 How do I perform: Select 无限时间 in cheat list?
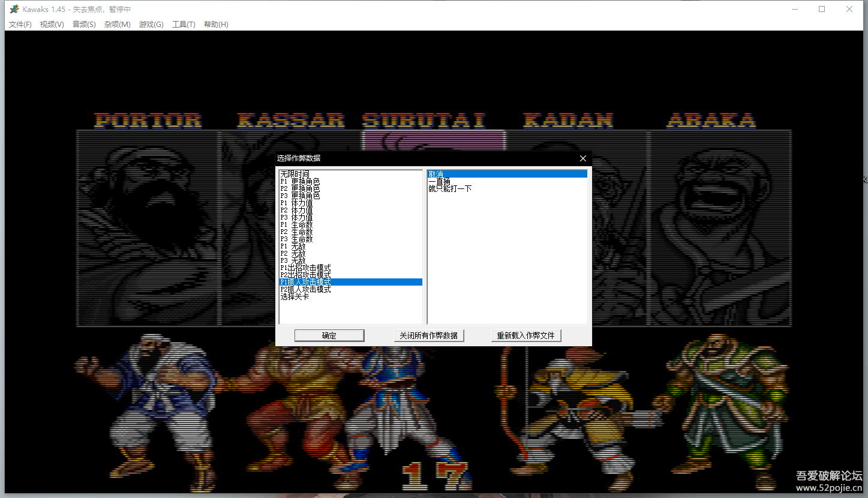click(x=295, y=174)
